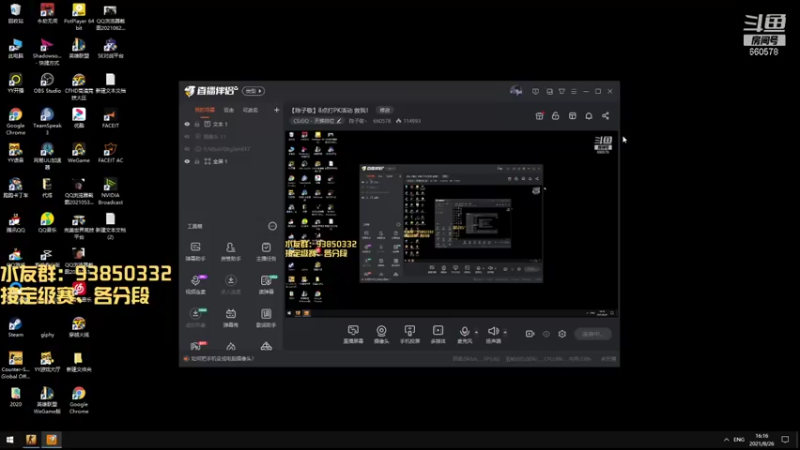Select the 文本 1 source row

pos(231,124)
